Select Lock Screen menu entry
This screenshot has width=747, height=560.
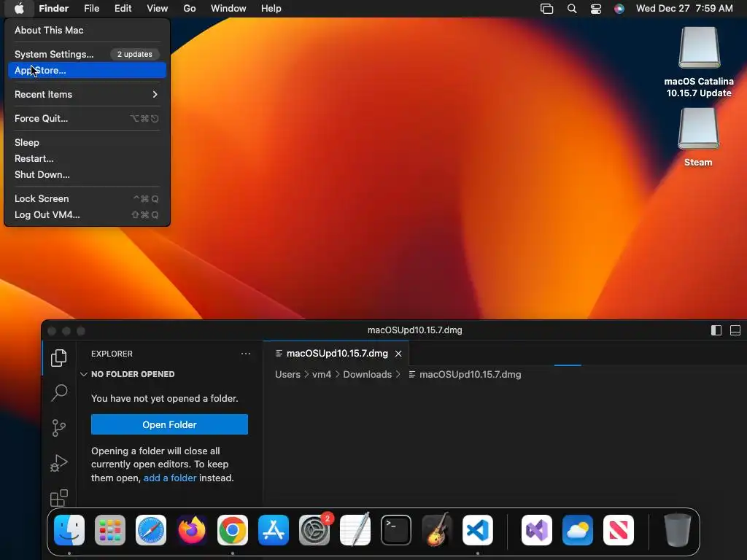pos(88,198)
